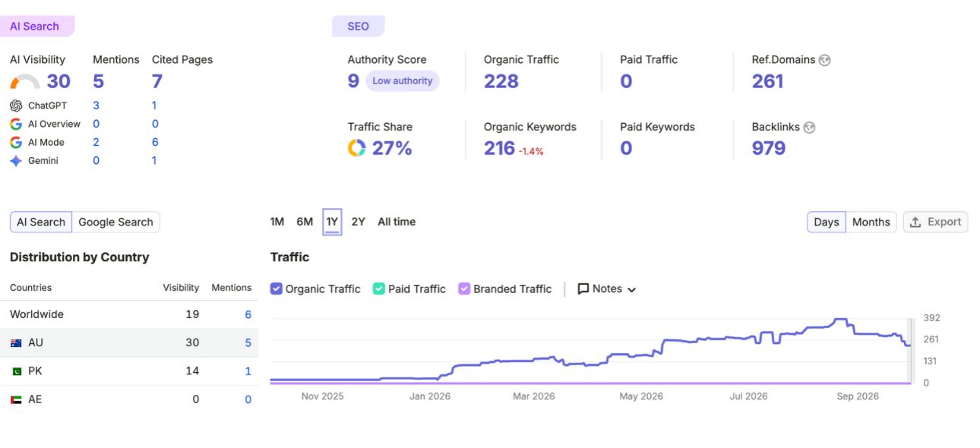This screenshot has width=980, height=448.
Task: Open Backlinks value 979
Action: [769, 148]
